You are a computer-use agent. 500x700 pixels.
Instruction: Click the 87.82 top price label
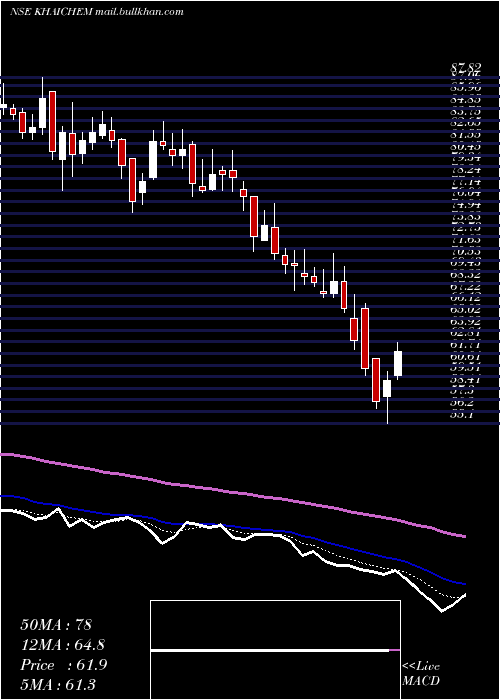pyautogui.click(x=466, y=67)
